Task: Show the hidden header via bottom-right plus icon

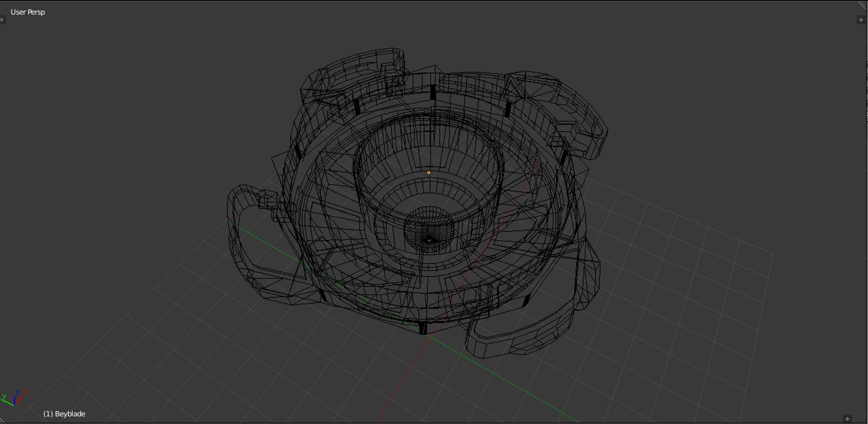Action: (x=847, y=419)
